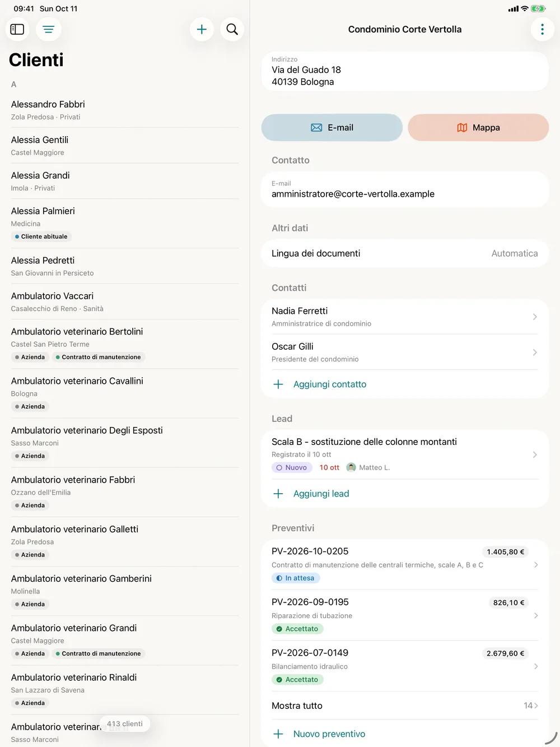The image size is (560, 747).
Task: Select client Alessandro Fabbri
Action: [x=124, y=110]
